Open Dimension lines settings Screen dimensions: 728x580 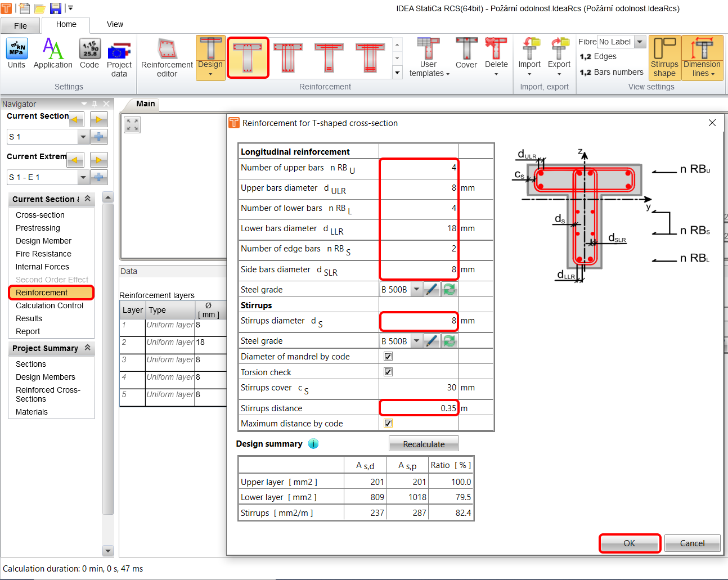702,56
